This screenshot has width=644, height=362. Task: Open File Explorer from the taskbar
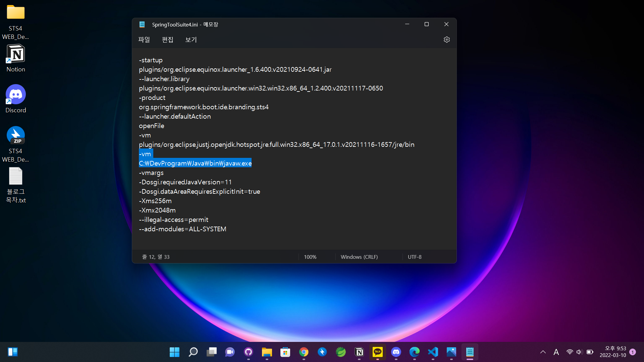[267, 352]
